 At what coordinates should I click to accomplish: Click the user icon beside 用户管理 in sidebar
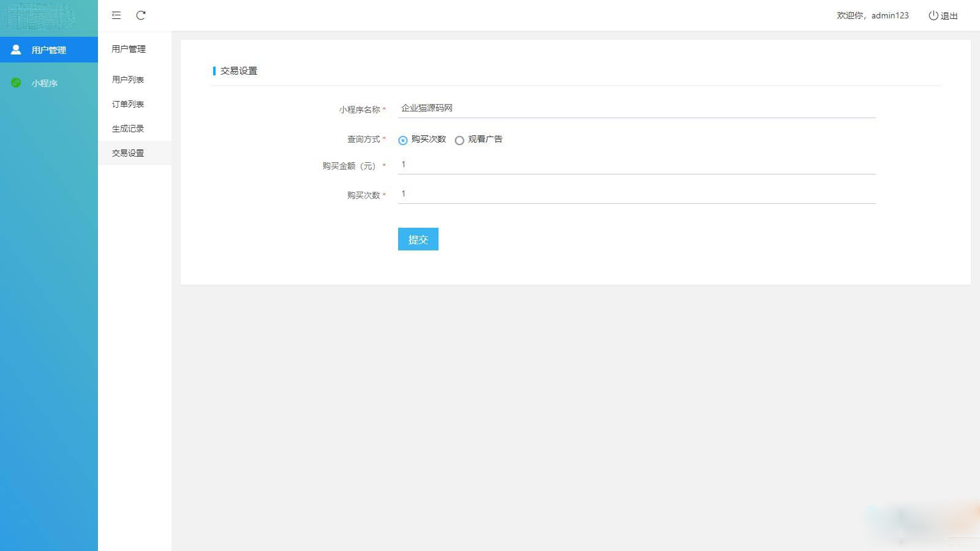coord(16,50)
